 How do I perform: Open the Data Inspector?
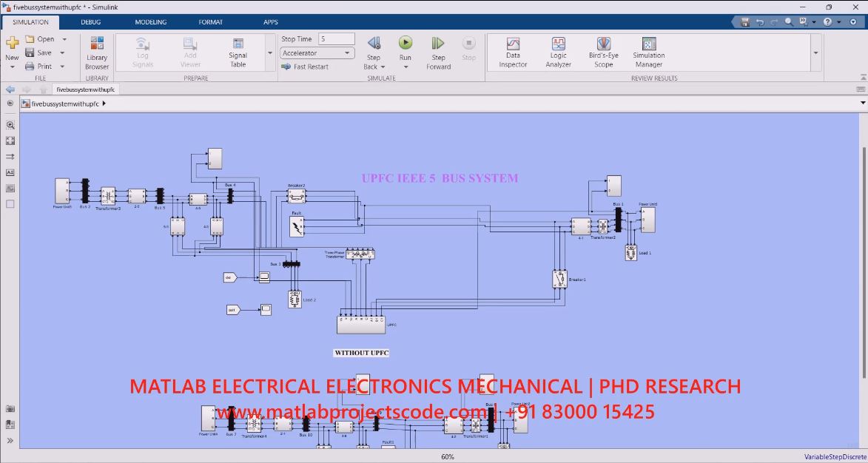pos(513,53)
